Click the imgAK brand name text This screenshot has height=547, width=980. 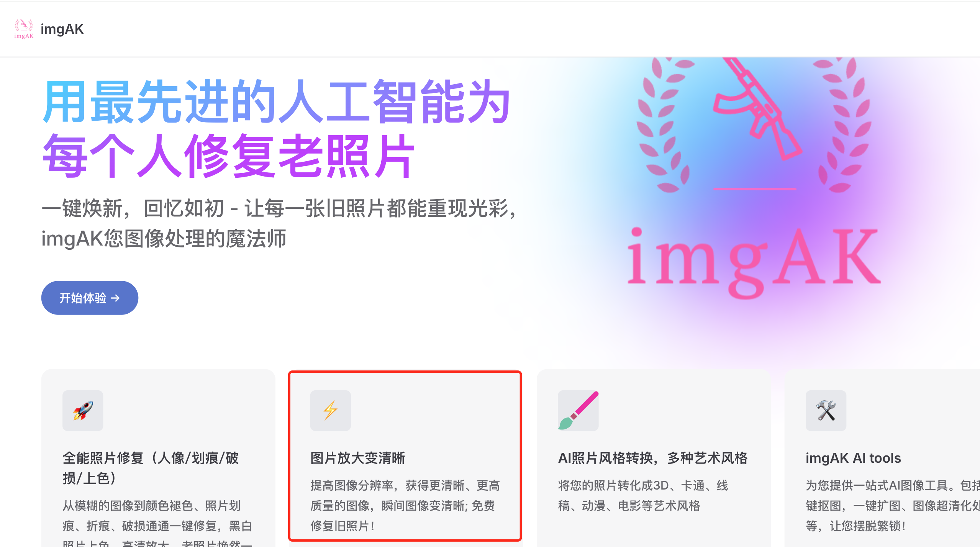click(62, 29)
